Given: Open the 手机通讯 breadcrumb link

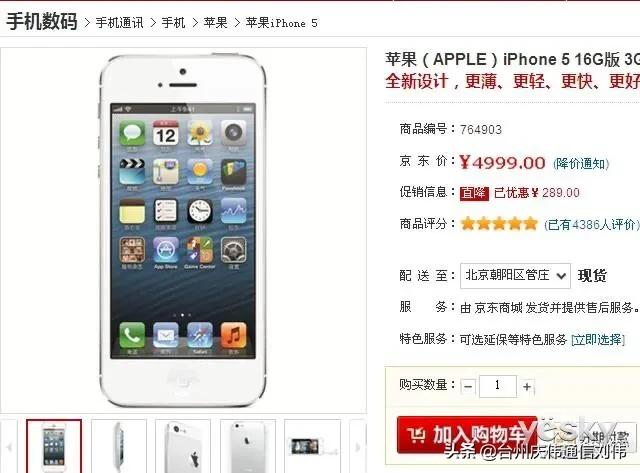Looking at the screenshot, I should (119, 23).
